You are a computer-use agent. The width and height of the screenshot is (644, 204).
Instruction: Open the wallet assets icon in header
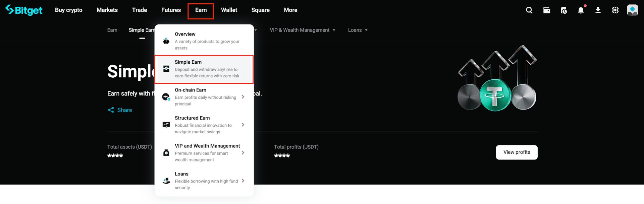click(x=547, y=10)
